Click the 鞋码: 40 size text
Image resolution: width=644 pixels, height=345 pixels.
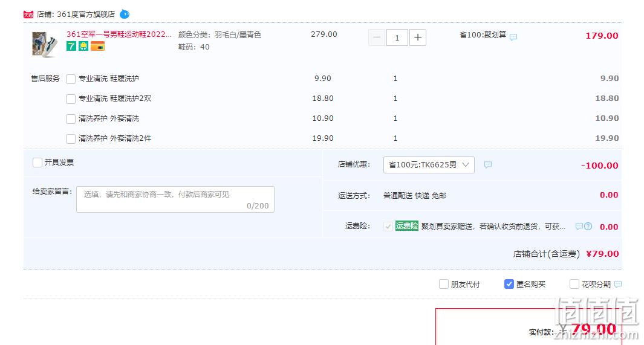(x=194, y=47)
